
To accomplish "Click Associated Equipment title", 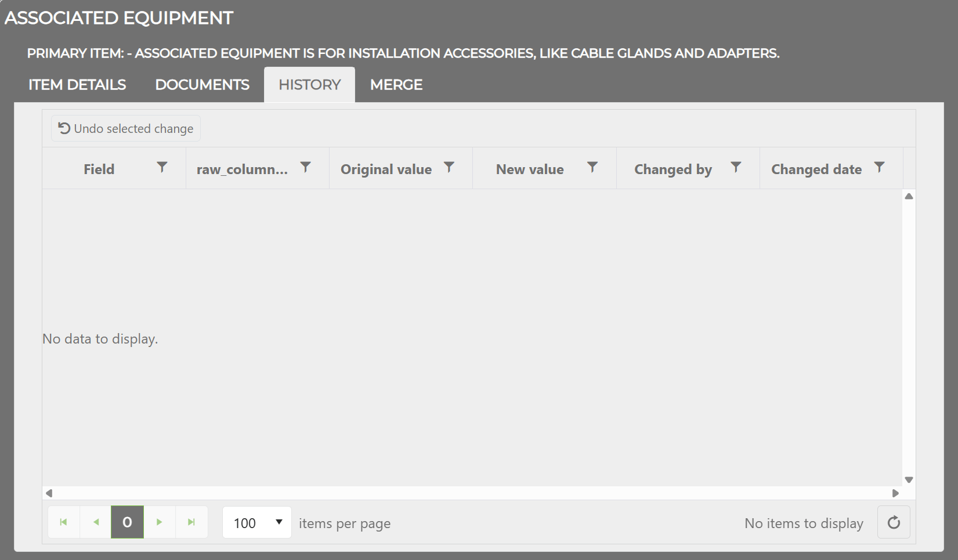I will (x=119, y=18).
